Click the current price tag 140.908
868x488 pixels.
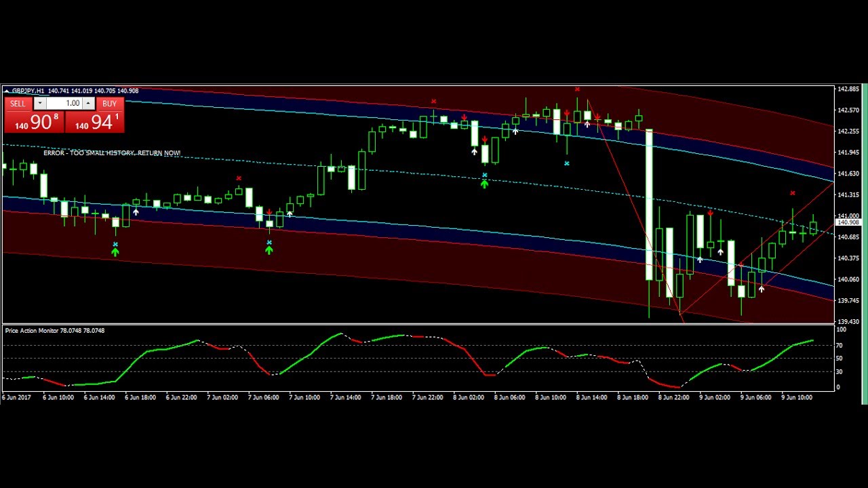click(848, 223)
